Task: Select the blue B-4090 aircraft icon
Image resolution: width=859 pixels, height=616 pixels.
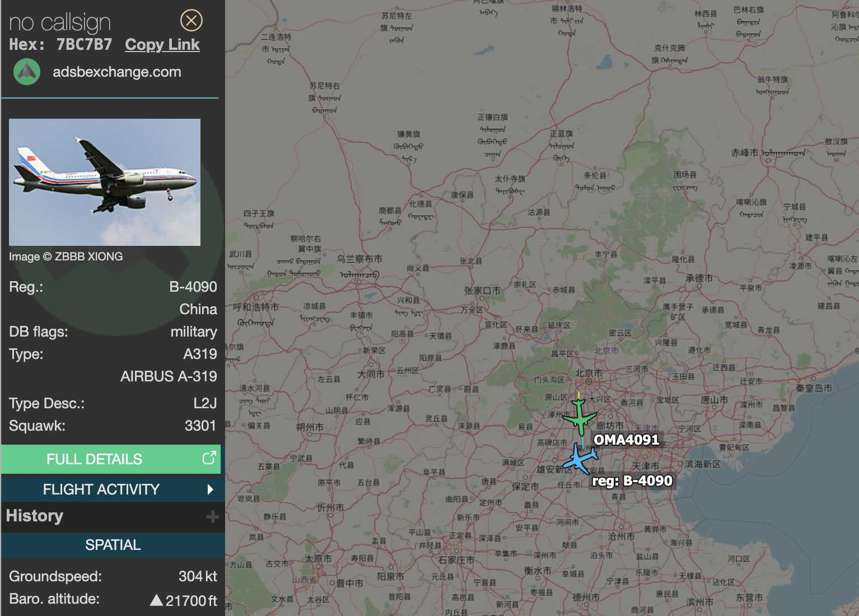Action: tap(581, 459)
